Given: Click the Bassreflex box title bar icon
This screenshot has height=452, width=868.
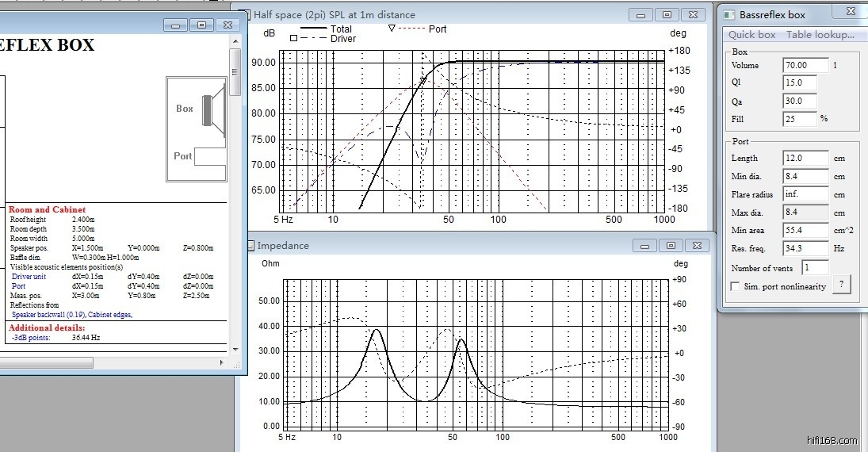Looking at the screenshot, I should coord(729,14).
